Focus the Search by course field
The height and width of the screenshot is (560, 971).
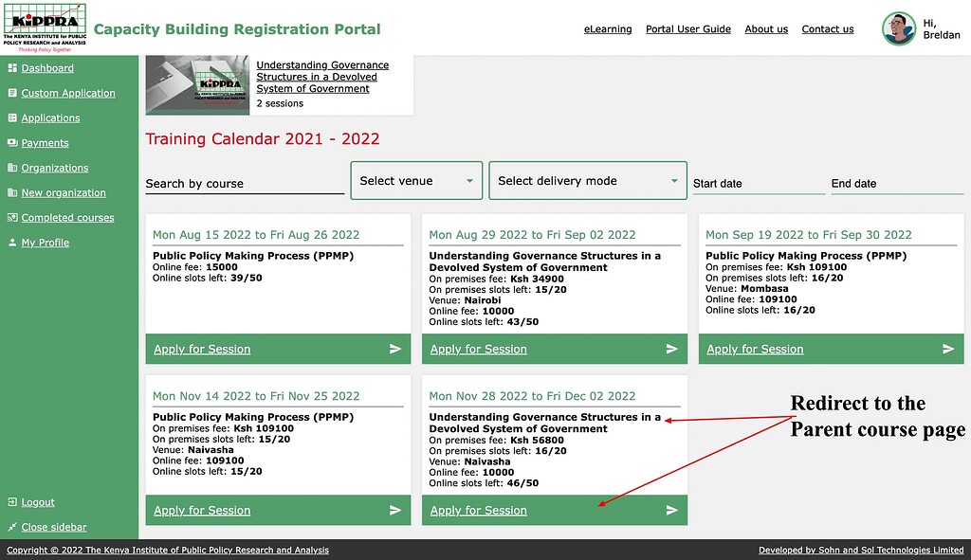click(x=244, y=184)
